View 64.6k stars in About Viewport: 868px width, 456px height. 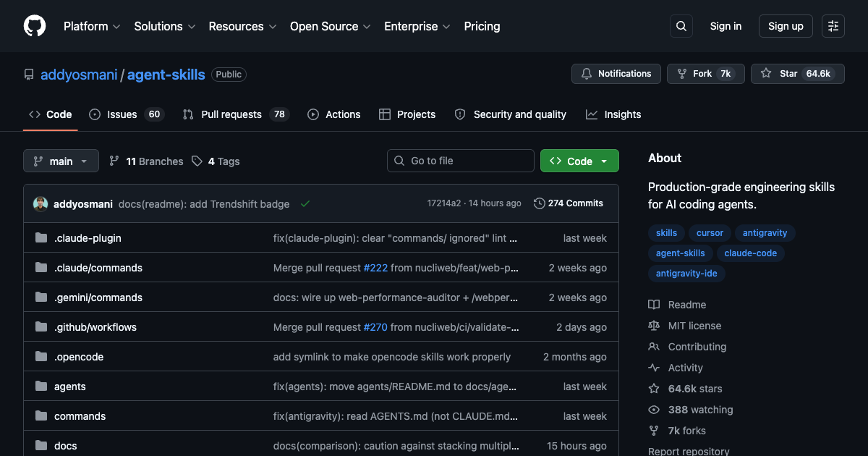[685, 389]
